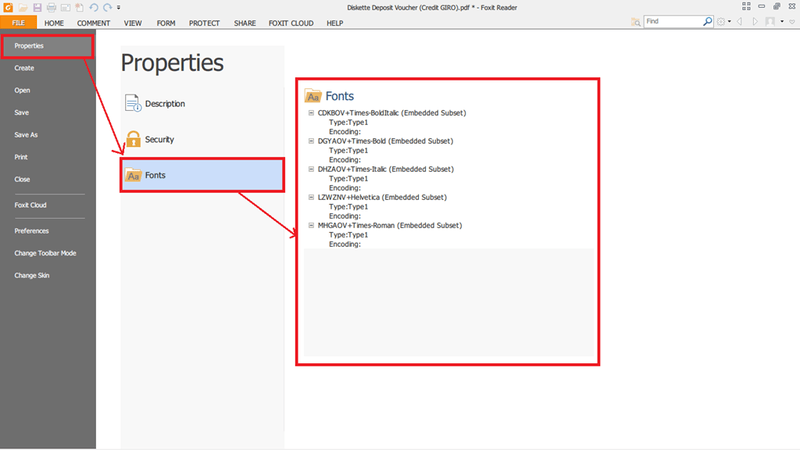800x450 pixels.
Task: Select the DGYAOV+Times-Bold font entry
Action: [x=385, y=141]
